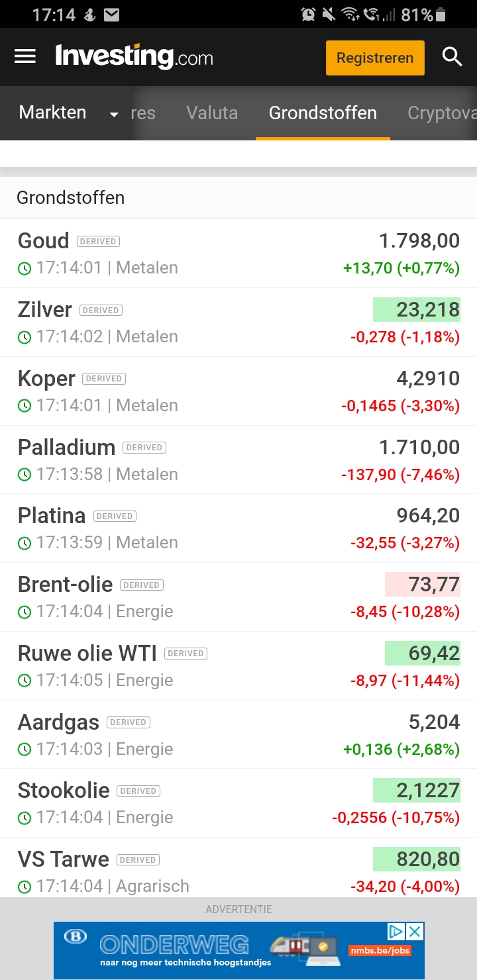
Task: Open the hamburger navigation menu
Action: [25, 56]
